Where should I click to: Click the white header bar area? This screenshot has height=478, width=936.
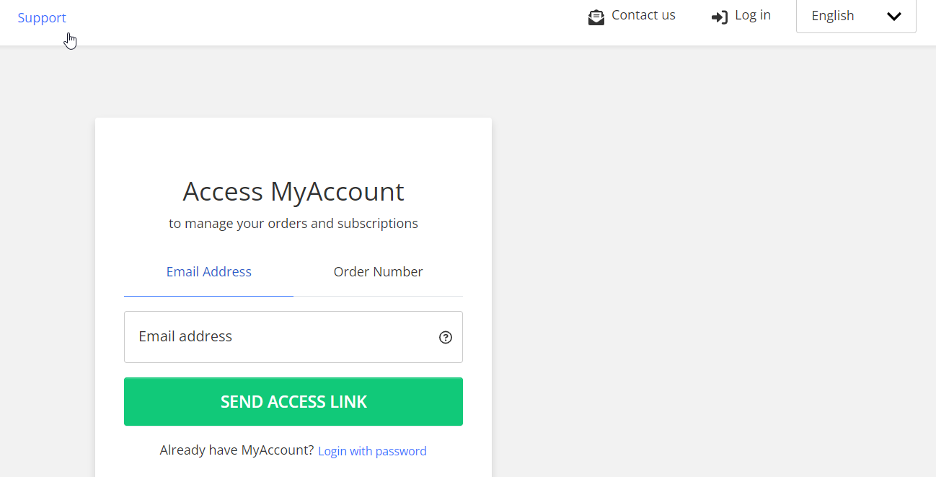(328, 21)
